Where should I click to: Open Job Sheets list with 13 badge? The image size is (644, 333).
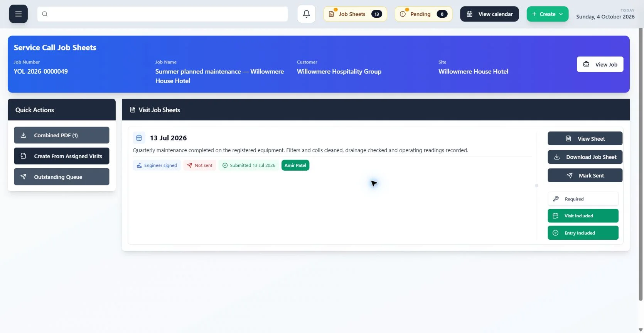[x=355, y=14]
